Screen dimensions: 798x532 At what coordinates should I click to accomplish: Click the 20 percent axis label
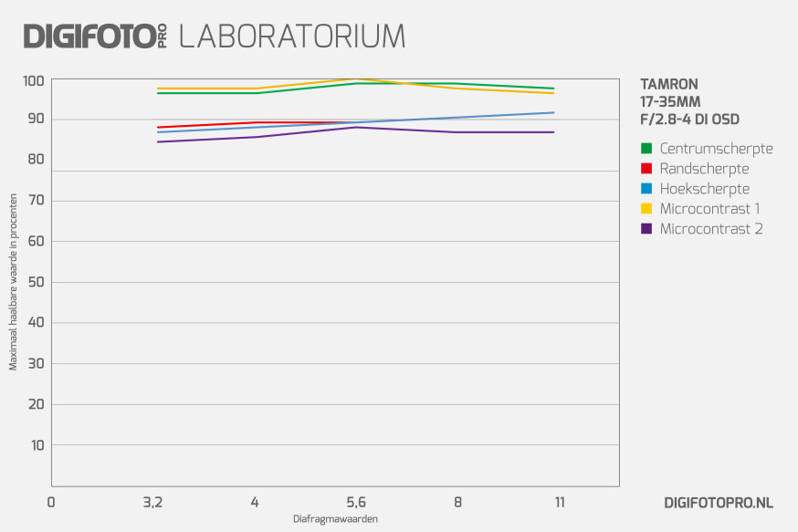pos(36,404)
